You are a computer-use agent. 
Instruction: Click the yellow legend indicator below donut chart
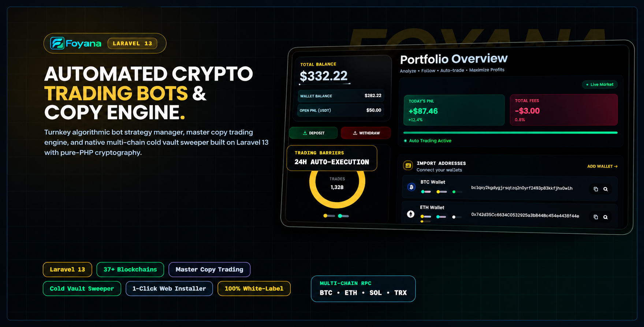(x=329, y=216)
